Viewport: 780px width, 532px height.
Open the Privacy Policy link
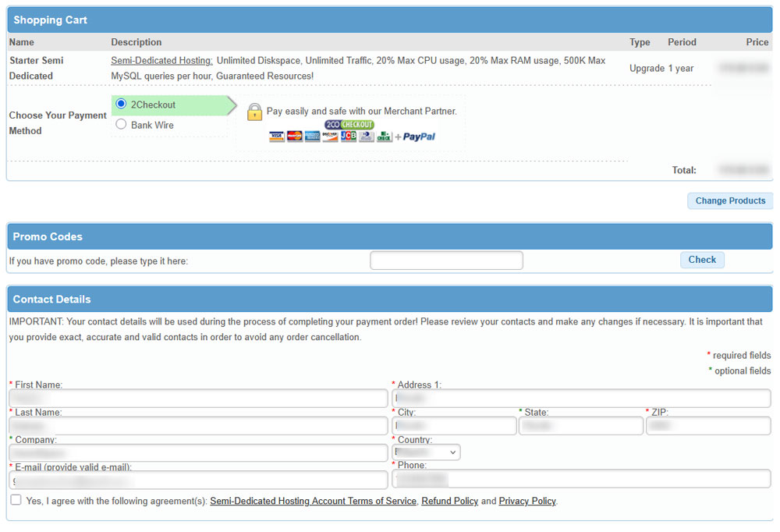pyautogui.click(x=526, y=501)
